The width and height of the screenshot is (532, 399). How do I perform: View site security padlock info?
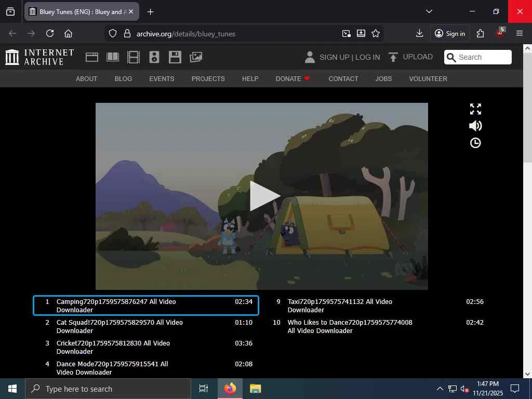tap(127, 34)
